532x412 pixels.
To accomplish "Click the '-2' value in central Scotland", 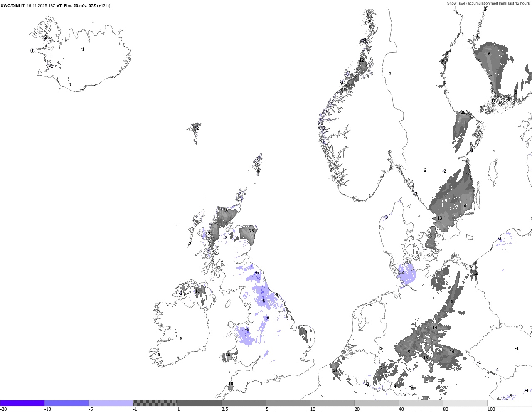I will point(225,238).
